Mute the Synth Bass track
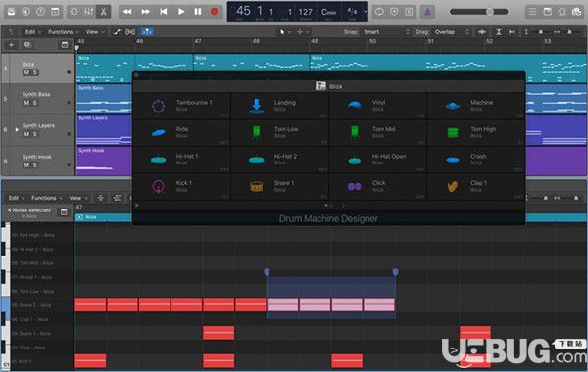The width and height of the screenshot is (588, 372). (26, 103)
